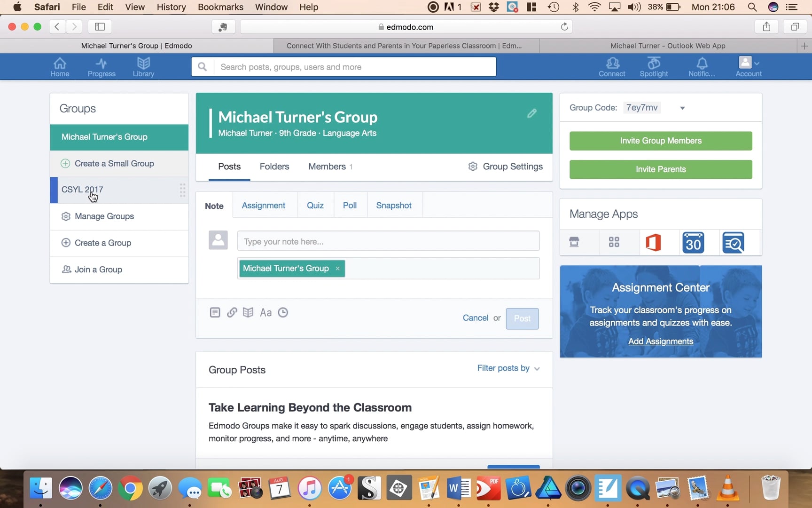Focus the Edmodo search box

point(355,67)
